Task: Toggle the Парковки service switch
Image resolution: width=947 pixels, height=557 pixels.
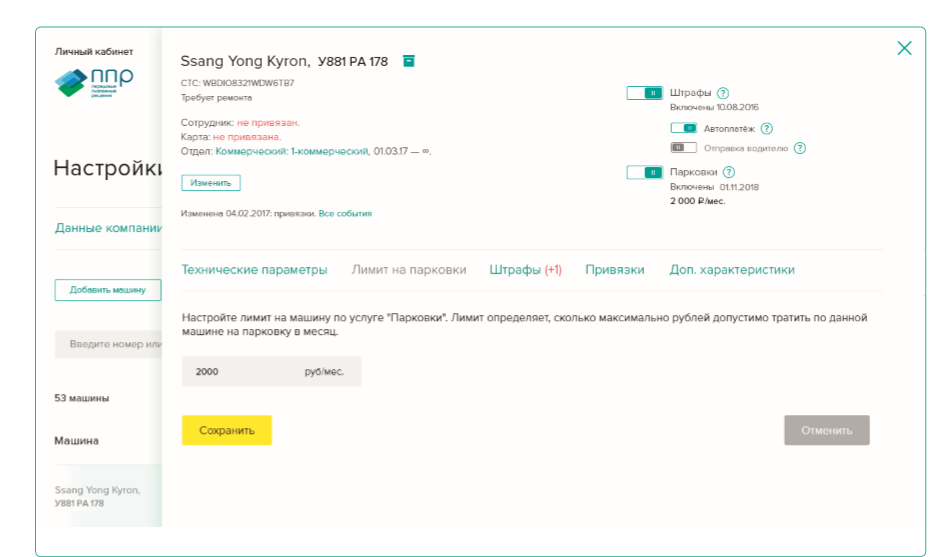Action: pyautogui.click(x=644, y=172)
